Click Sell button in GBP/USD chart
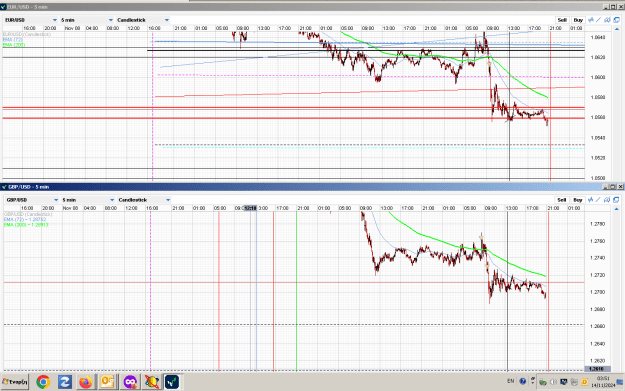 point(562,200)
